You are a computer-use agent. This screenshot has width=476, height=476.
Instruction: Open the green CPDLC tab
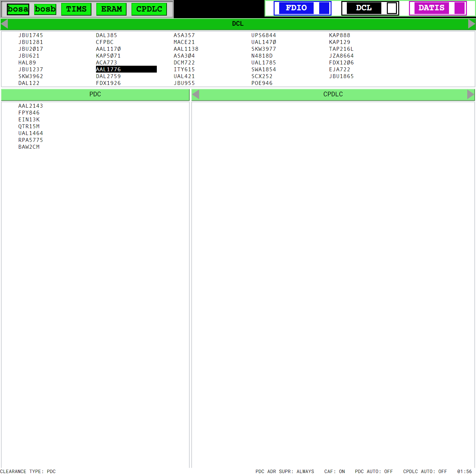tap(149, 9)
